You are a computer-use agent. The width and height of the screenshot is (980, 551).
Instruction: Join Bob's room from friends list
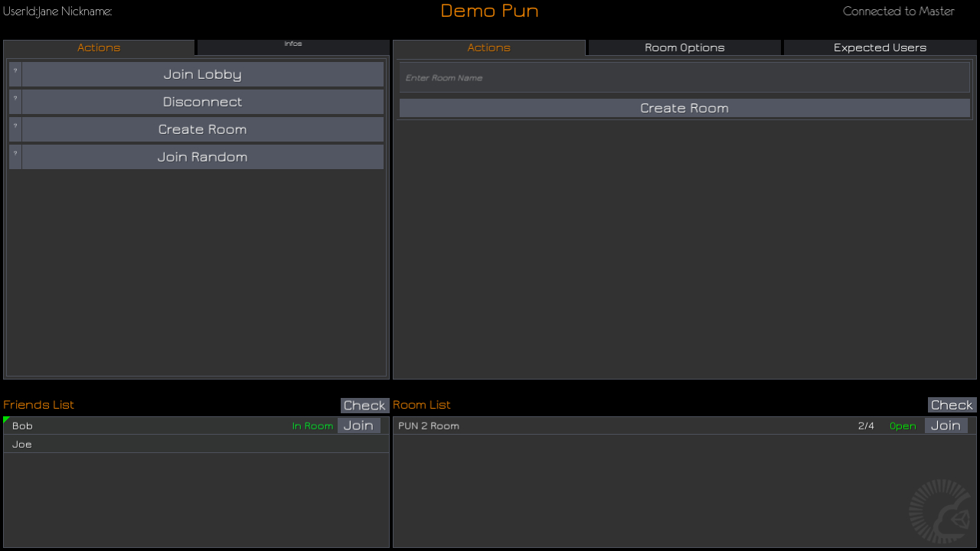(x=358, y=425)
